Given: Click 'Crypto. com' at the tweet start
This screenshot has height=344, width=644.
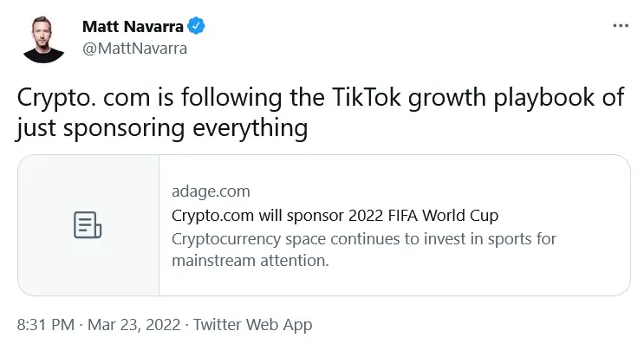Looking at the screenshot, I should [x=83, y=99].
